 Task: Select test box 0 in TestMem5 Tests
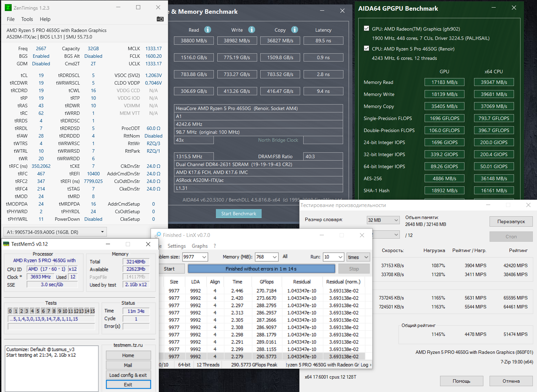click(x=10, y=311)
